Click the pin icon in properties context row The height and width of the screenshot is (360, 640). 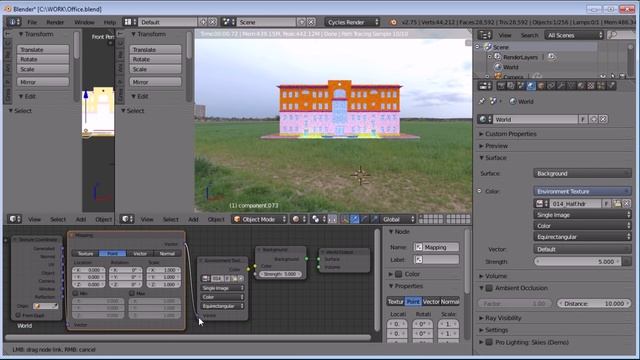coord(482,101)
